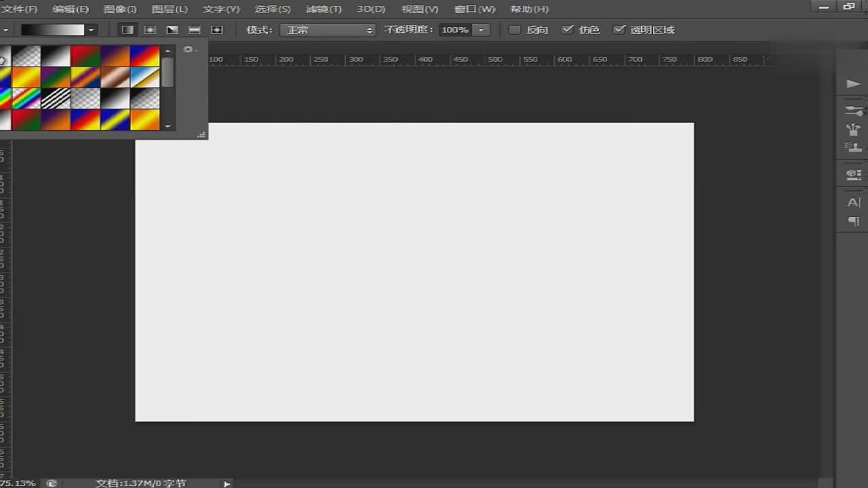Open the opacity slider dropdown arrow
The image size is (868, 488).
pos(481,30)
